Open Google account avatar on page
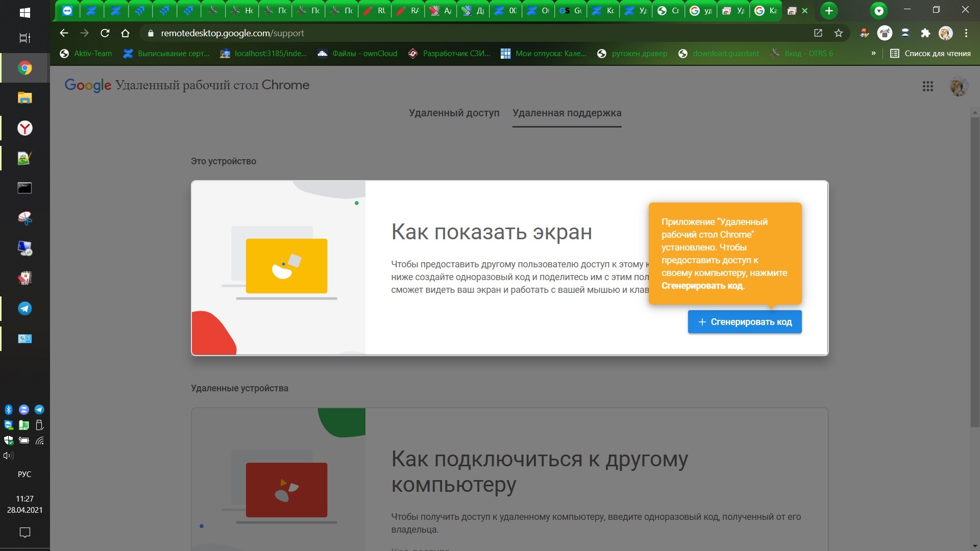Screen dimensions: 980x551 click(959, 86)
